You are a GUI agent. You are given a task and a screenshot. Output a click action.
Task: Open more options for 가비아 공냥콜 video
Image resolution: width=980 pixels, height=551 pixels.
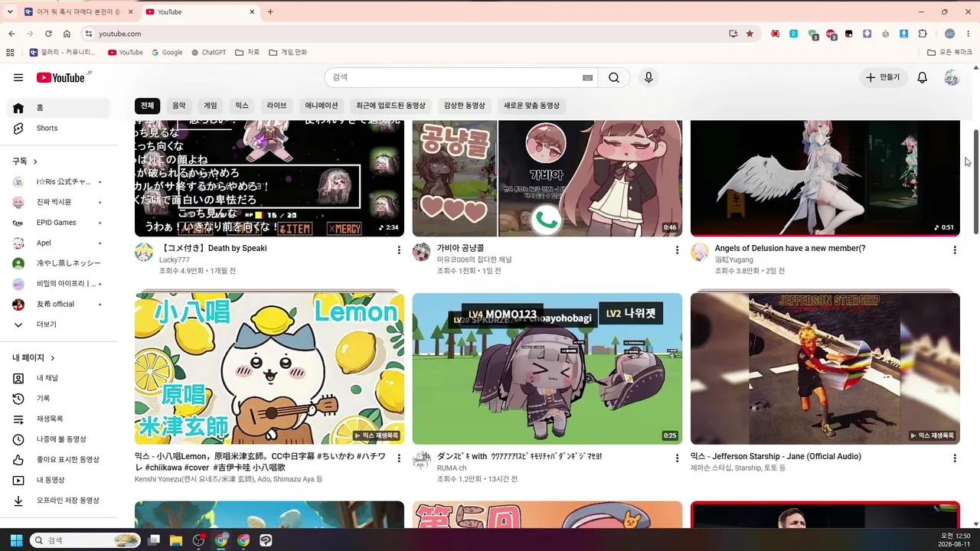pyautogui.click(x=677, y=250)
